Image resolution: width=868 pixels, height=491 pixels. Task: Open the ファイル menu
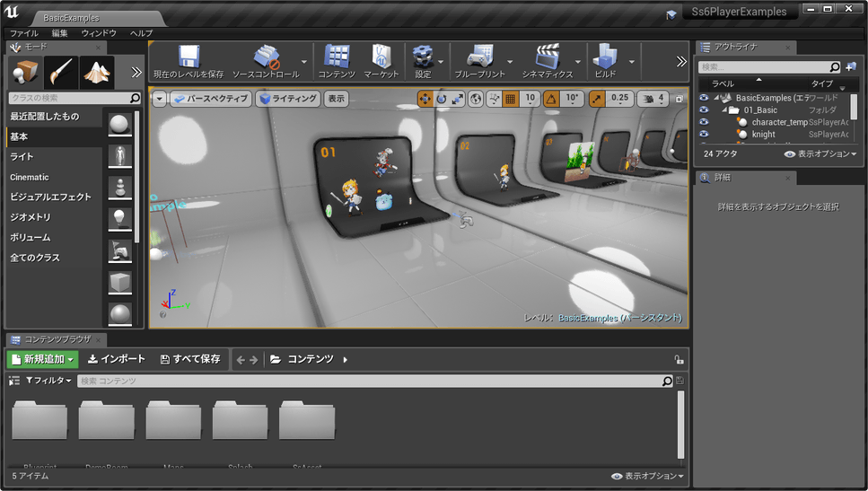click(24, 33)
